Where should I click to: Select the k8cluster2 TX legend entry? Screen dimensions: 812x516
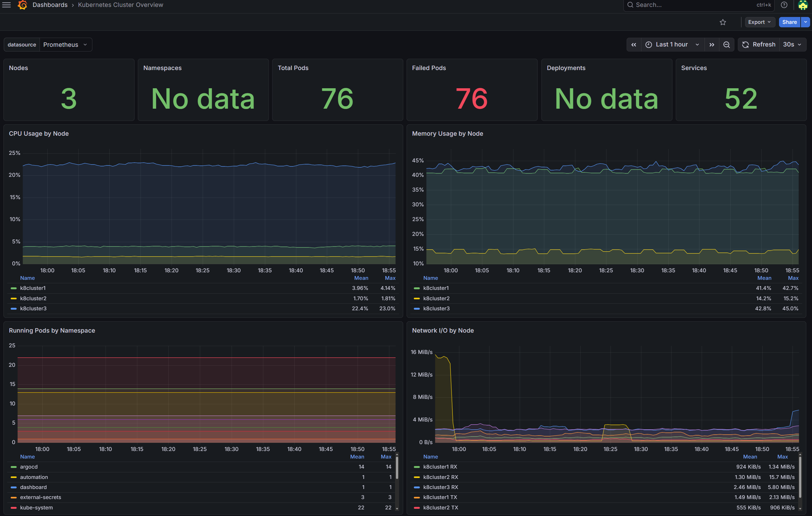pyautogui.click(x=441, y=508)
